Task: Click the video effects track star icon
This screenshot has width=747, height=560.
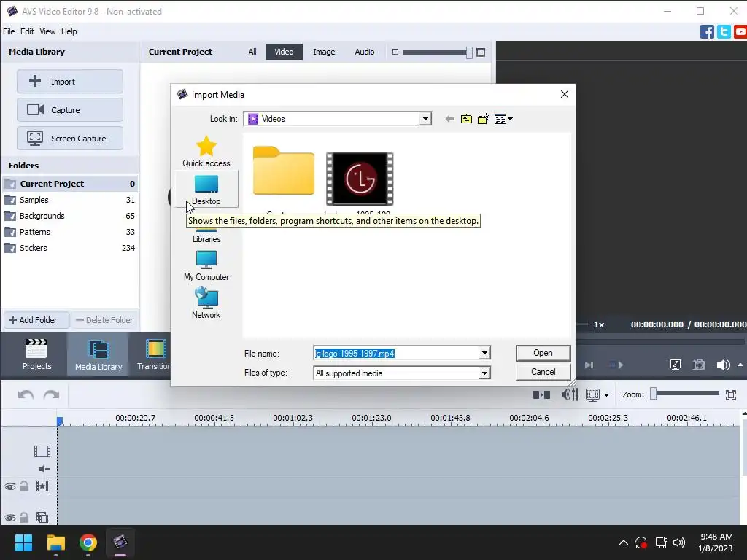Action: pyautogui.click(x=42, y=486)
